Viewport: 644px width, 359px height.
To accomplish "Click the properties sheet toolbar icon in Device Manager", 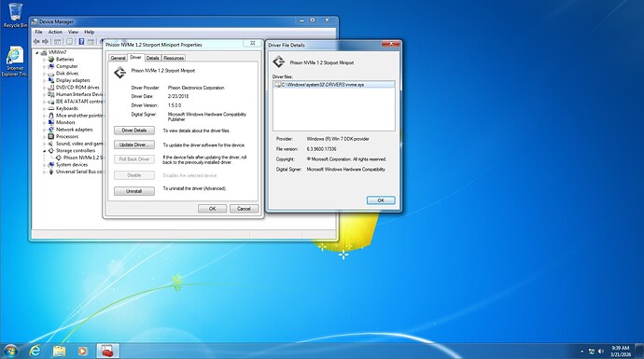I will [69, 41].
